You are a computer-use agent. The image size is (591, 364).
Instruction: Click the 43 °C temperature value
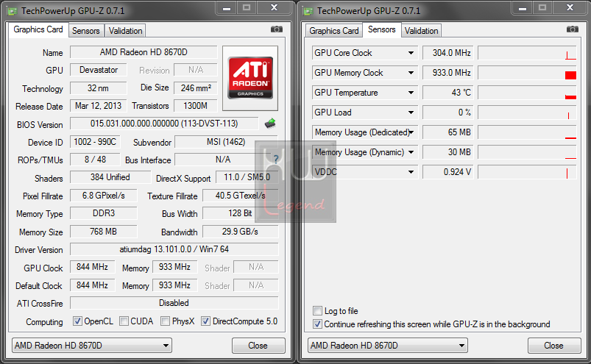coord(448,93)
